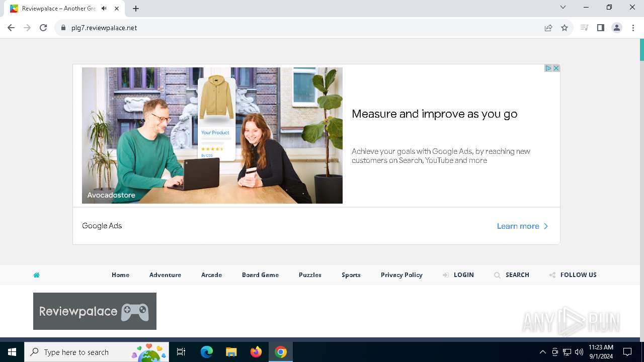Show hidden system tray icons
This screenshot has height=362, width=644.
(x=542, y=352)
